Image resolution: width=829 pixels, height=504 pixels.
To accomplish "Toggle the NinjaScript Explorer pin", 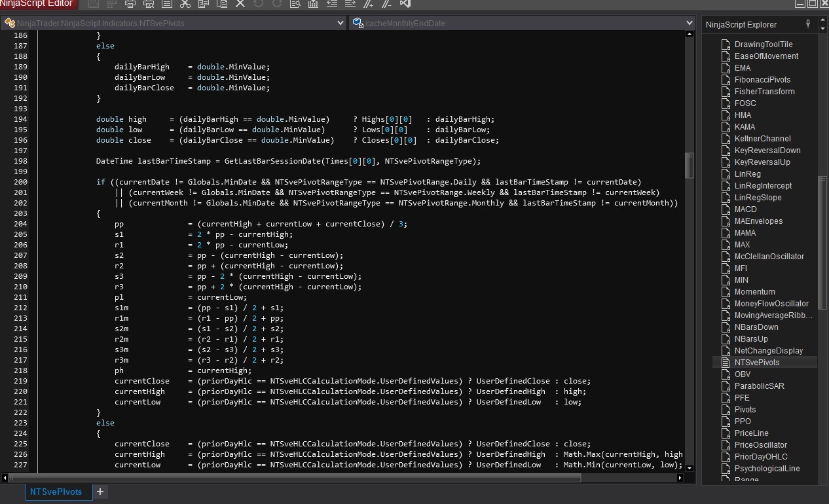I will pos(808,24).
